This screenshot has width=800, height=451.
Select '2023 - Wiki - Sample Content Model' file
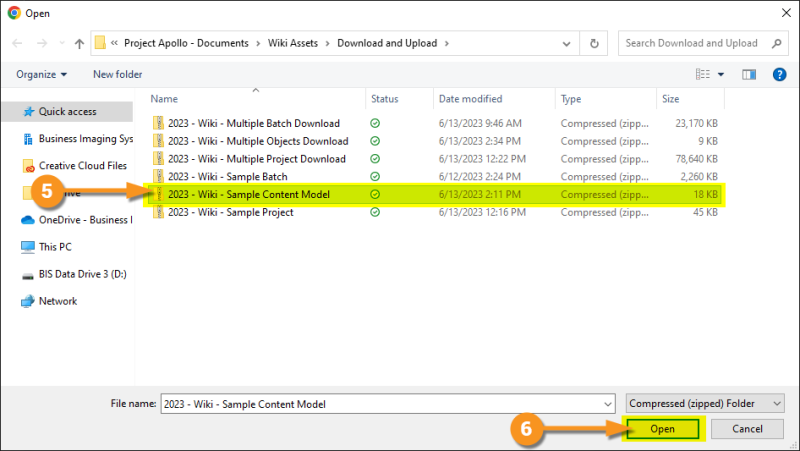[249, 194]
